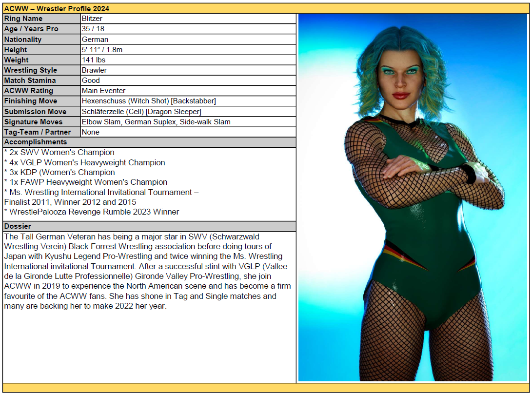This screenshot has width=532, height=394.
Task: Select the 'Height' label cell
Action: (41, 50)
